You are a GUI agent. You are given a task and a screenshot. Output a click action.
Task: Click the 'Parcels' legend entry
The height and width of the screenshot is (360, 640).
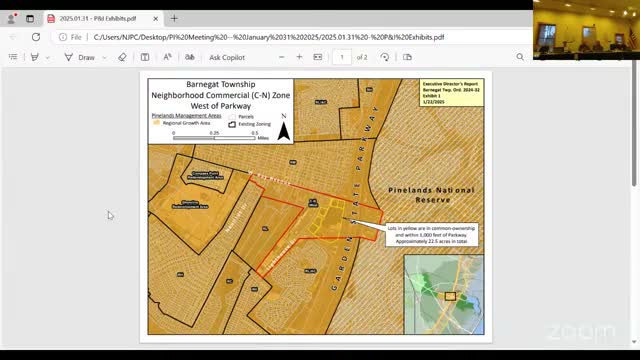(x=242, y=117)
